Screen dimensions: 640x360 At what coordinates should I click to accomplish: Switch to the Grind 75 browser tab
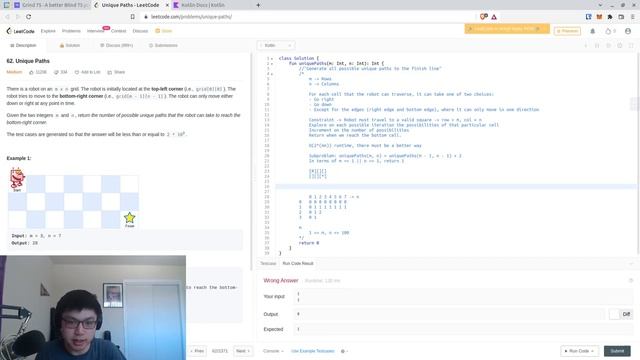[51, 5]
